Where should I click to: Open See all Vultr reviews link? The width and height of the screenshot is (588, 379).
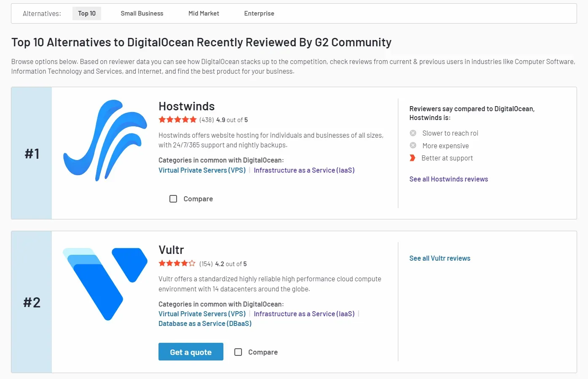(x=440, y=258)
